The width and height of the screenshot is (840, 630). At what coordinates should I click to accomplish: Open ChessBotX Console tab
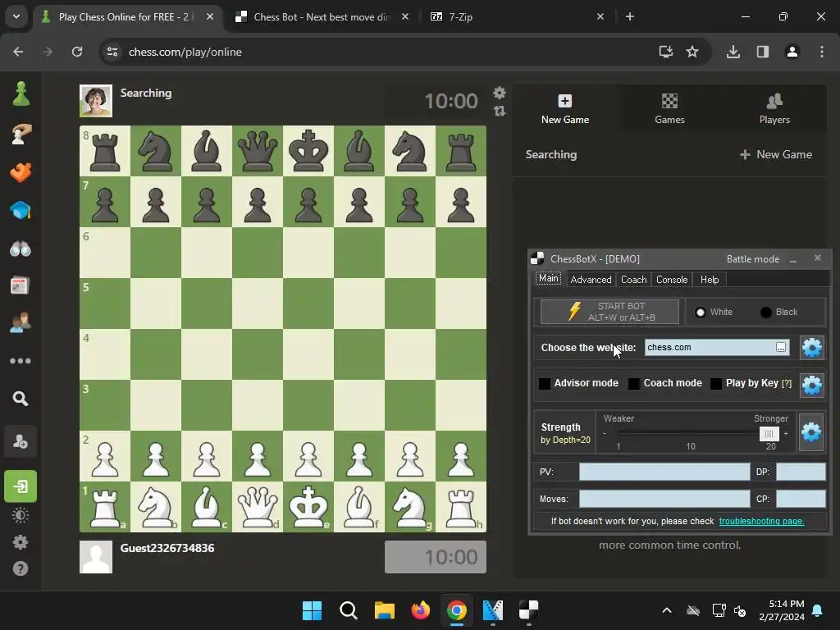pyautogui.click(x=671, y=280)
